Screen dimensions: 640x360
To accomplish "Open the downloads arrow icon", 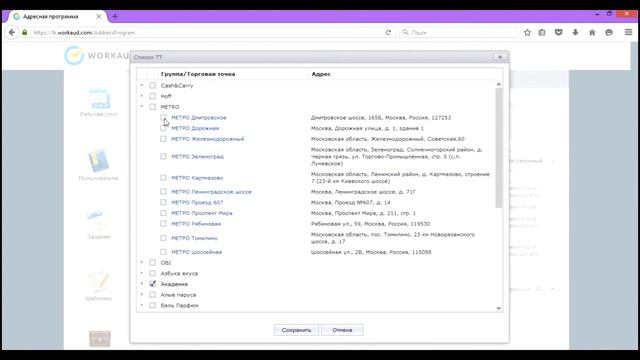I will (x=576, y=32).
